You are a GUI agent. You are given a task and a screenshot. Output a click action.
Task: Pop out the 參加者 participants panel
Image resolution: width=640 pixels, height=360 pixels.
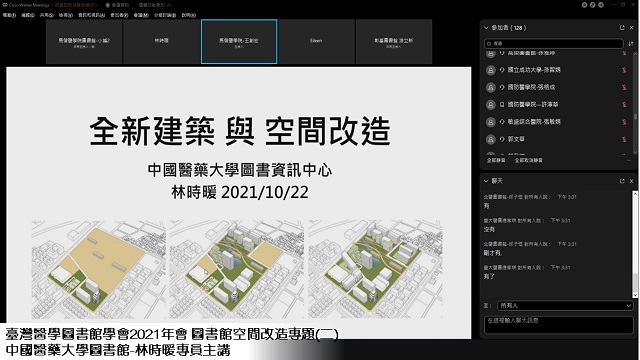622,28
